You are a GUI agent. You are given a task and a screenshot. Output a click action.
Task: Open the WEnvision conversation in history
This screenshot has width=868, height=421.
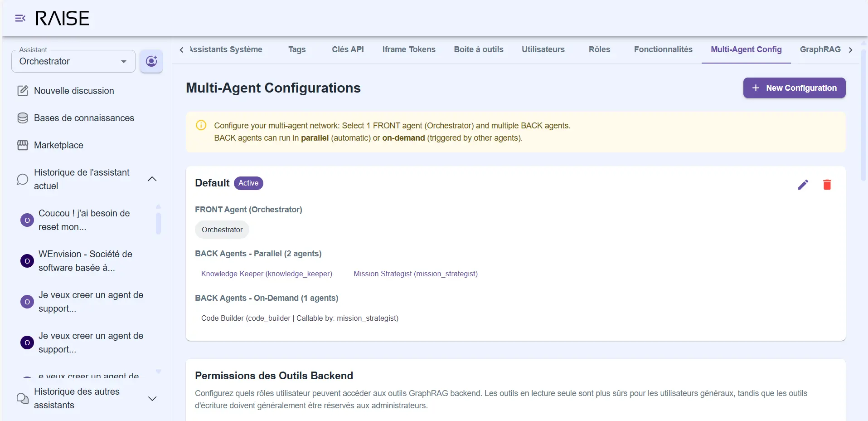coord(85,261)
